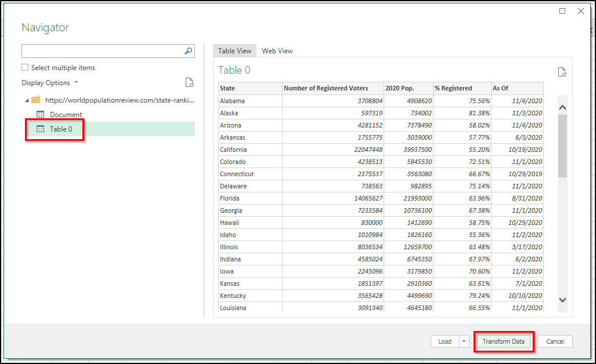
Task: Click the California cell
Action: 250,150
